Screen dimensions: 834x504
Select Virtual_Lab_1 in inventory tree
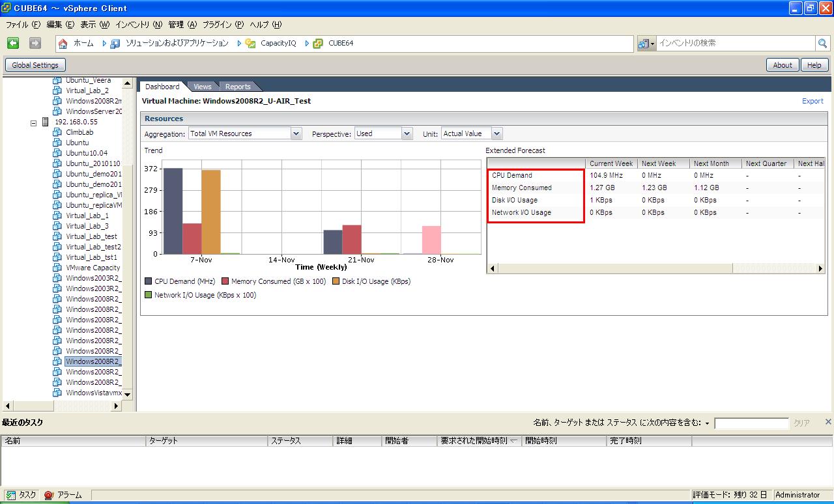point(87,216)
